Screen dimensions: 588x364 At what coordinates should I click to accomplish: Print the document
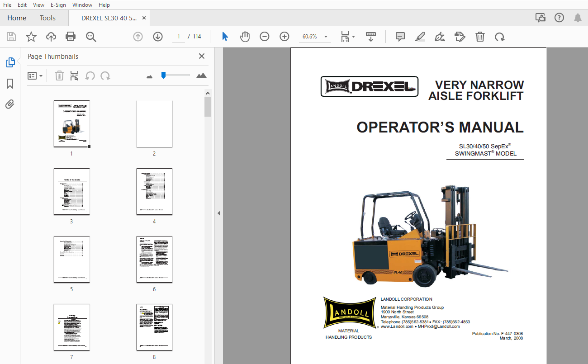71,37
